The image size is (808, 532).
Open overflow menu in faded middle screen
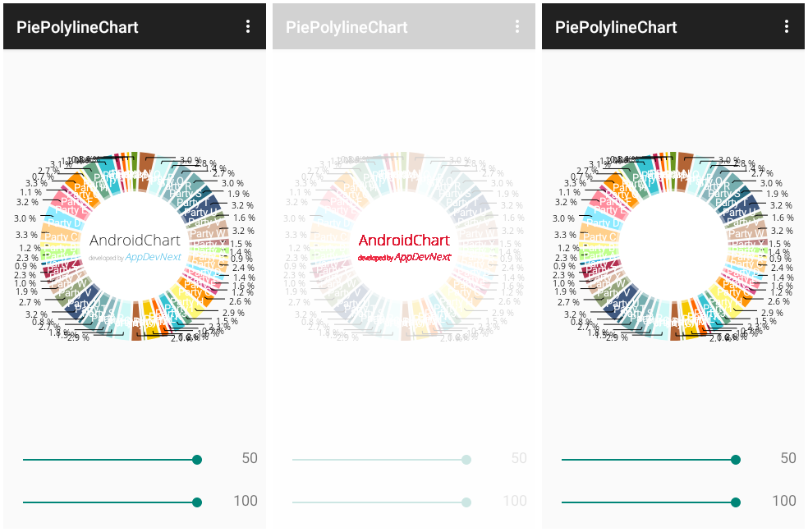tap(517, 27)
